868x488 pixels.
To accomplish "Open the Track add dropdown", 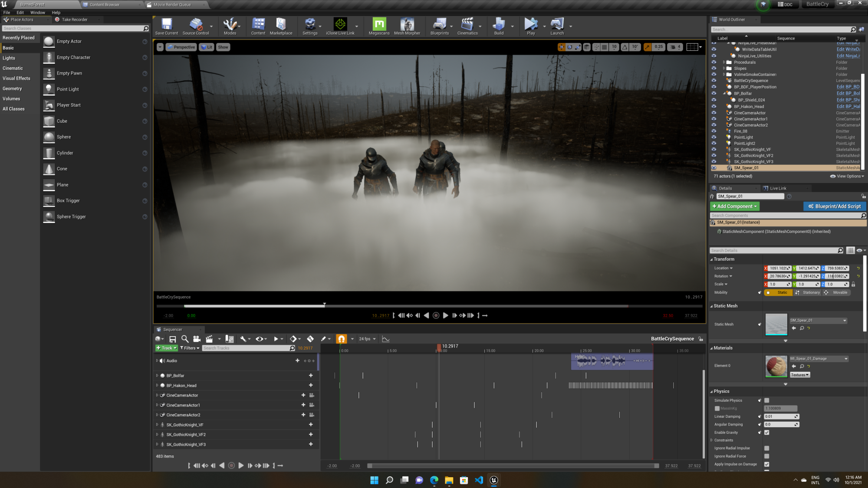I will click(x=167, y=348).
